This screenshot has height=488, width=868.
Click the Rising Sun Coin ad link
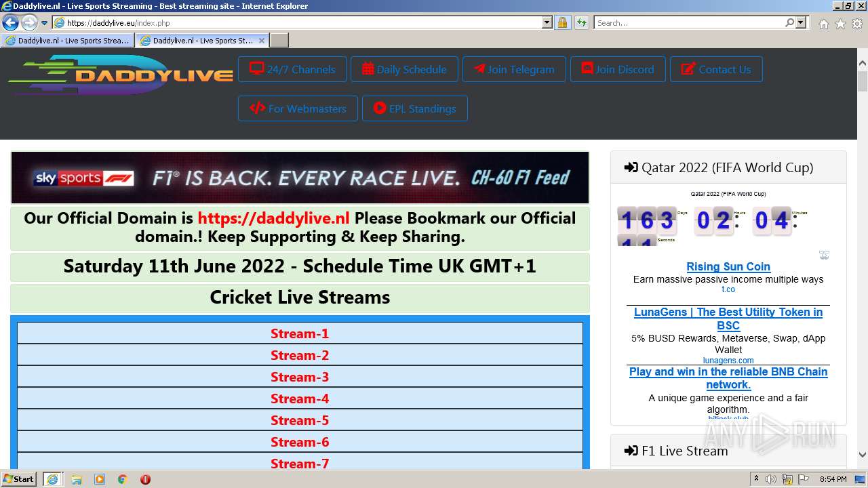(728, 266)
